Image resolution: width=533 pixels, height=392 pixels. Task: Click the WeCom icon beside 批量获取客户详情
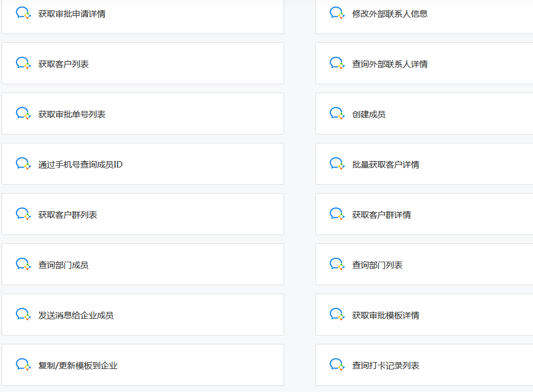[x=337, y=164]
